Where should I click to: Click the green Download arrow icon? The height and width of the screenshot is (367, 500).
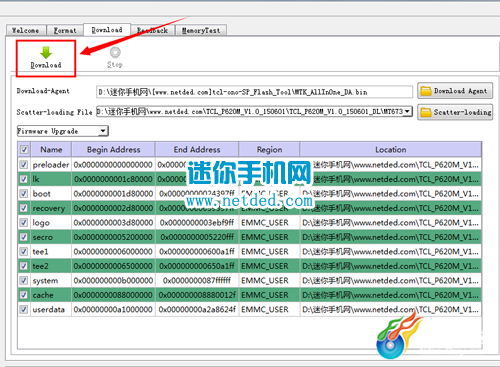point(46,53)
